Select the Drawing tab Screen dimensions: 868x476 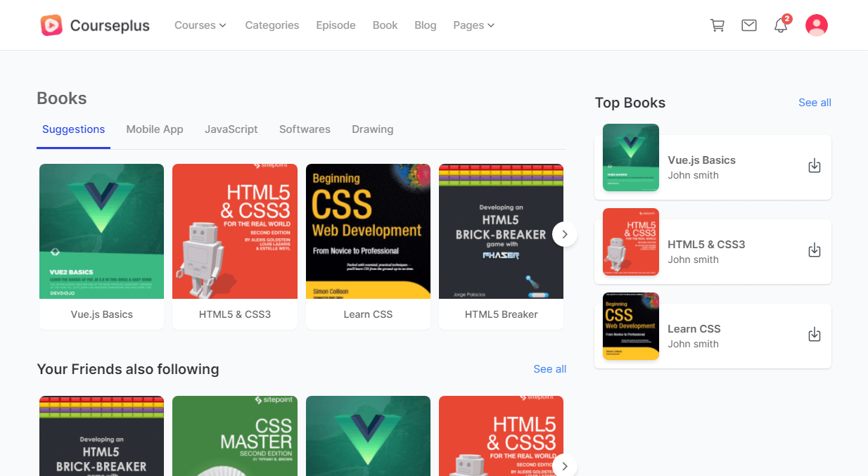[x=372, y=129]
